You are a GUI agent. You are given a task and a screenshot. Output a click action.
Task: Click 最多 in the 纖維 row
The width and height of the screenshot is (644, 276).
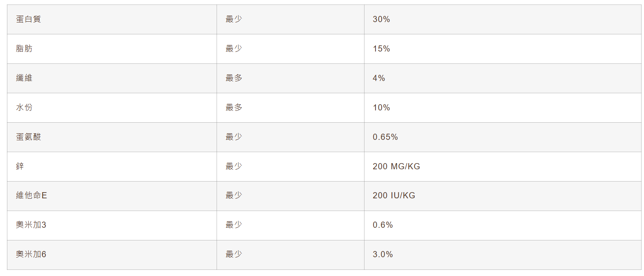click(234, 78)
